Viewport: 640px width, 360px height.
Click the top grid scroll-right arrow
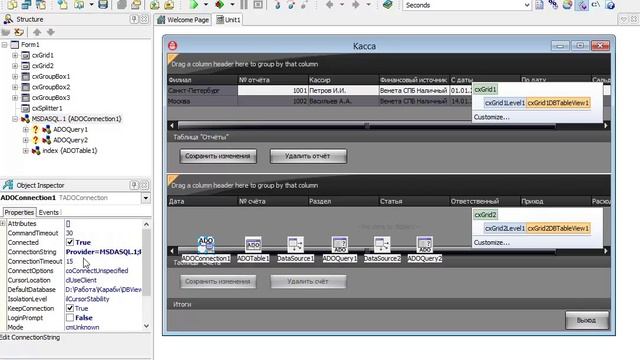tap(606, 126)
